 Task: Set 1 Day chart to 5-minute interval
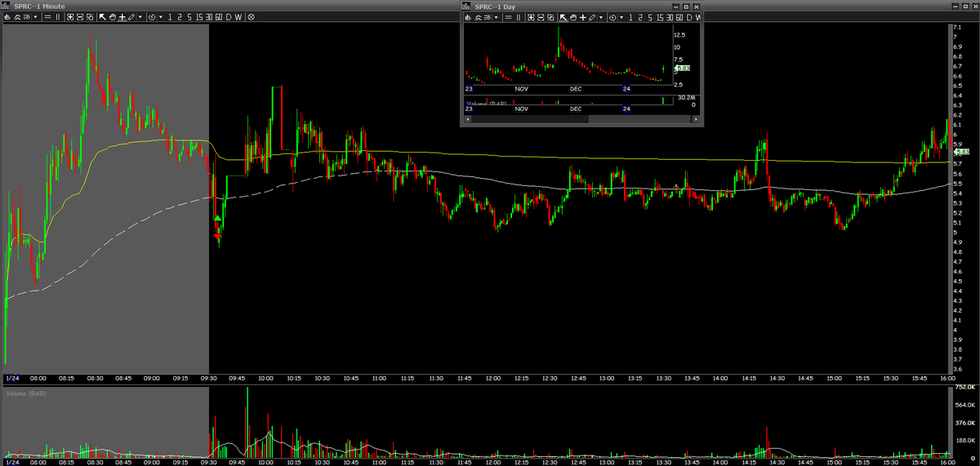pyautogui.click(x=650, y=17)
